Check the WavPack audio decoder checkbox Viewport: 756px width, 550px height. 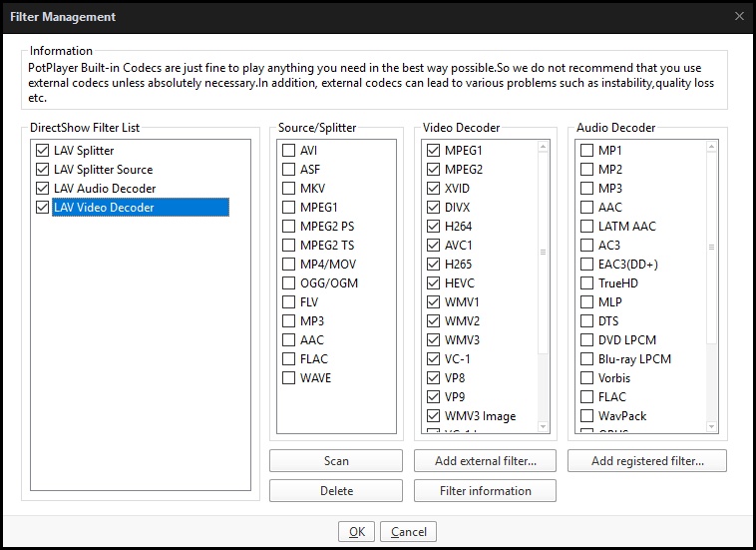point(586,416)
